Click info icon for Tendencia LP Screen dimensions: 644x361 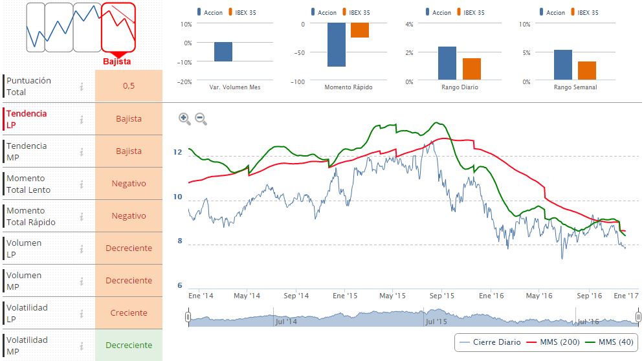[x=82, y=119]
